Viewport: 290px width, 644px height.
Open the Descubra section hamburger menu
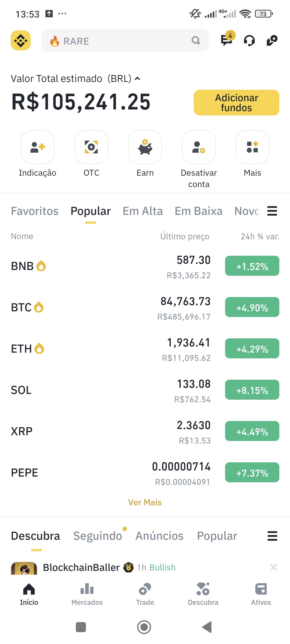(x=272, y=536)
